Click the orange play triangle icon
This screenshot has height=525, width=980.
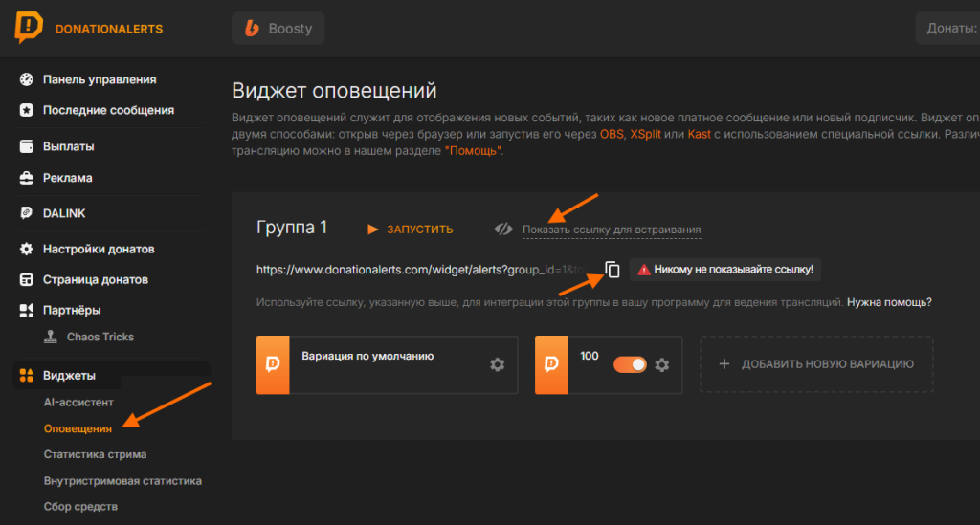pos(372,230)
